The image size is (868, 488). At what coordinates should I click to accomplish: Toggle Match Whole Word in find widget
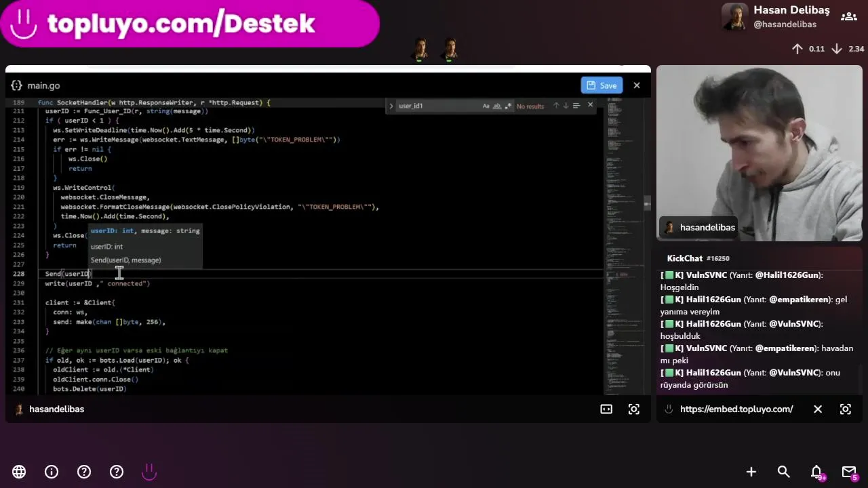point(497,106)
